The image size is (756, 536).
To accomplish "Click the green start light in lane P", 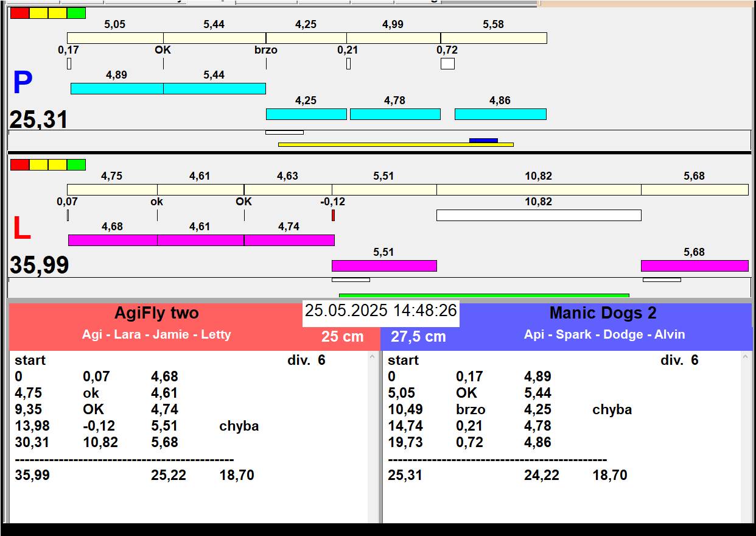I will point(76,13).
